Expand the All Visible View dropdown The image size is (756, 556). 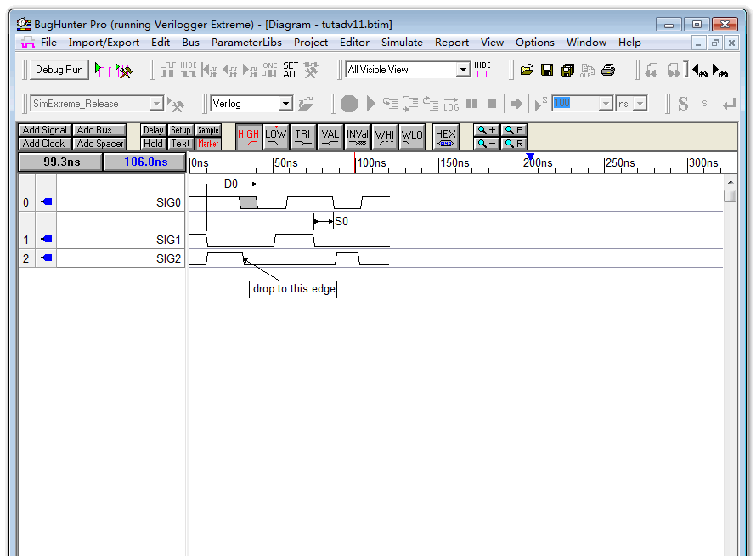tap(463, 70)
